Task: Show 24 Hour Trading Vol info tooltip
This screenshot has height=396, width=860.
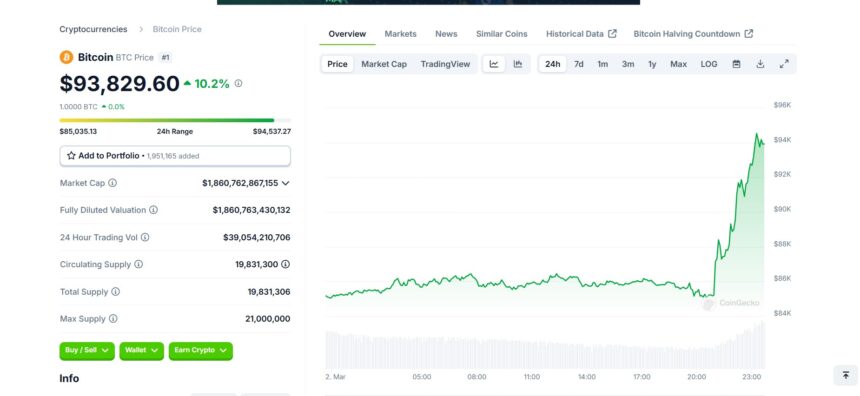Action: pyautogui.click(x=145, y=237)
